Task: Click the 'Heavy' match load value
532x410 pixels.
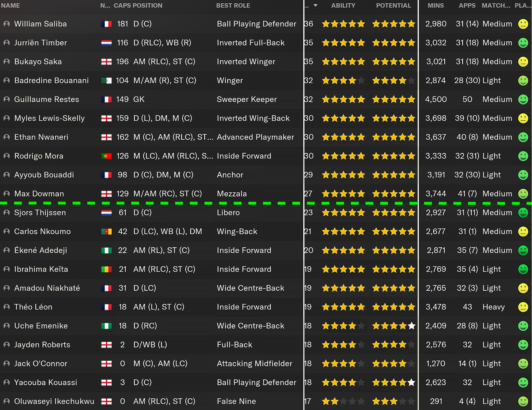Action: 494,307
